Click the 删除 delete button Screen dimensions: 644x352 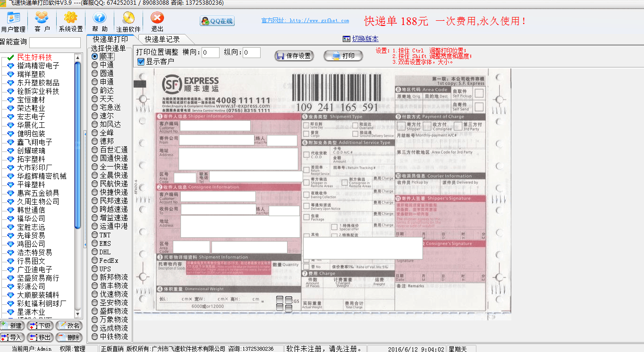pyautogui.click(x=69, y=337)
